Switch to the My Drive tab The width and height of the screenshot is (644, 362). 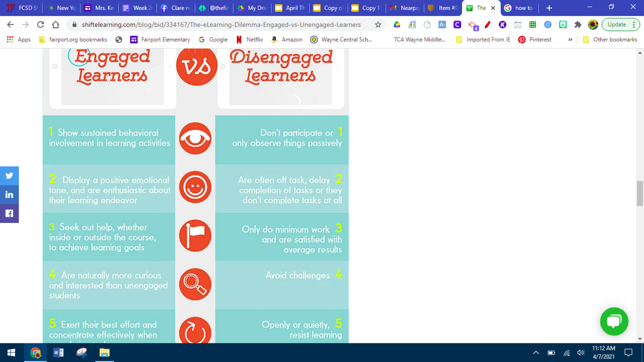tap(253, 8)
